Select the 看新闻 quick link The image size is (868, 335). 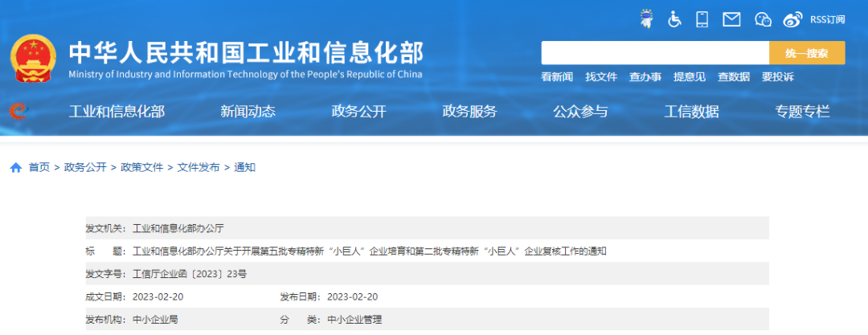[x=557, y=77]
